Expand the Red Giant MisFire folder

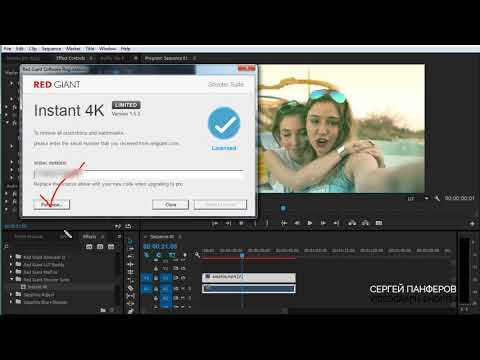(11, 272)
